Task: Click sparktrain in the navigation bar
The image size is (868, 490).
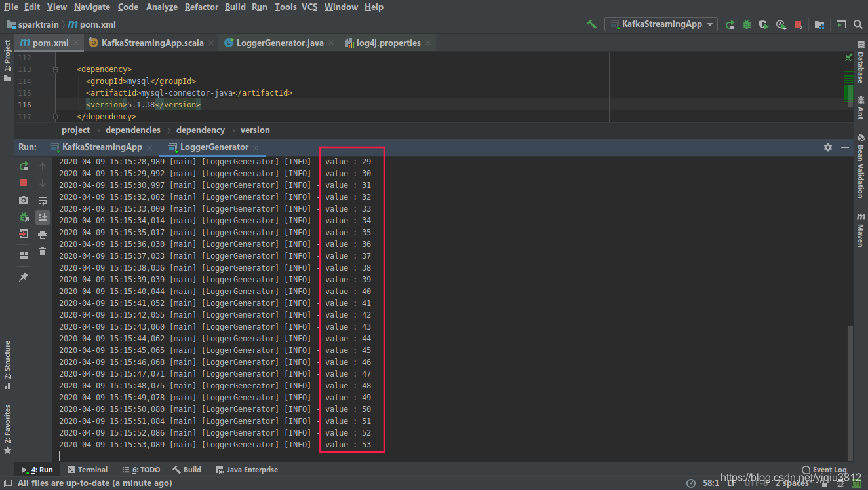Action: click(33, 24)
